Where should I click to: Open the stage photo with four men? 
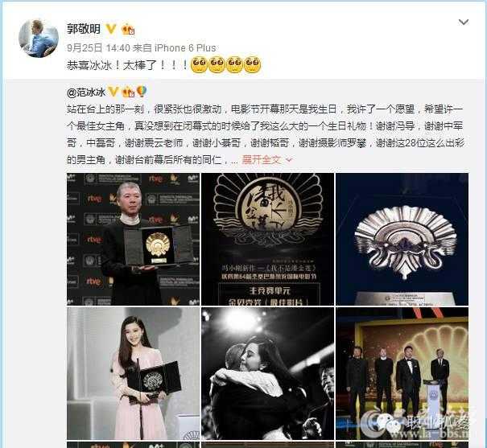[x=402, y=373]
